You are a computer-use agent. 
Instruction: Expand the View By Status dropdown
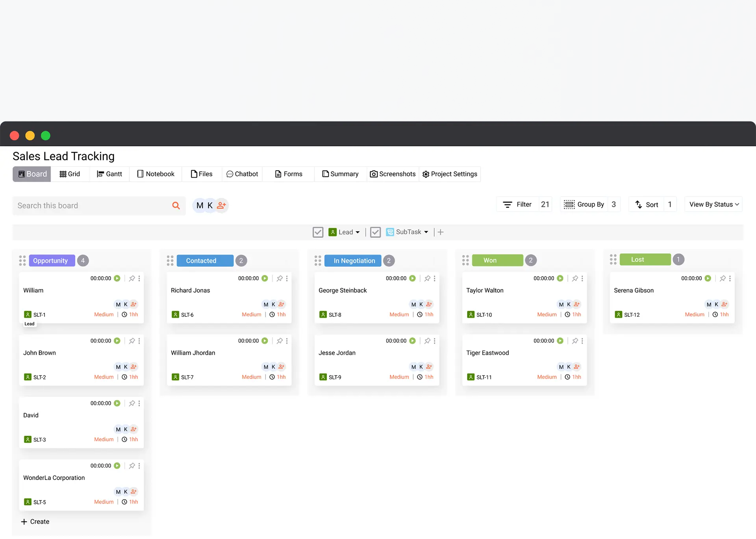tap(714, 205)
